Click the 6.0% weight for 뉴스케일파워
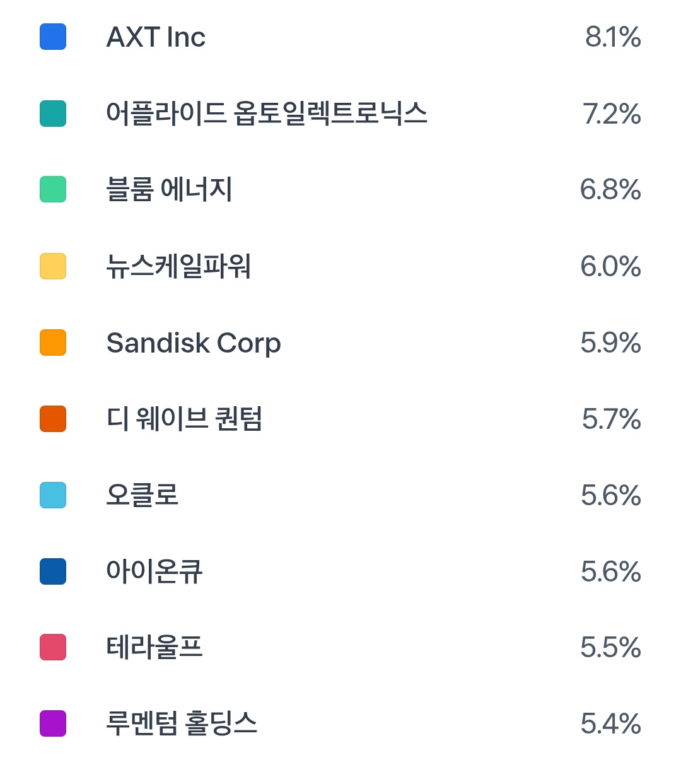This screenshot has width=681, height=784. pyautogui.click(x=610, y=266)
